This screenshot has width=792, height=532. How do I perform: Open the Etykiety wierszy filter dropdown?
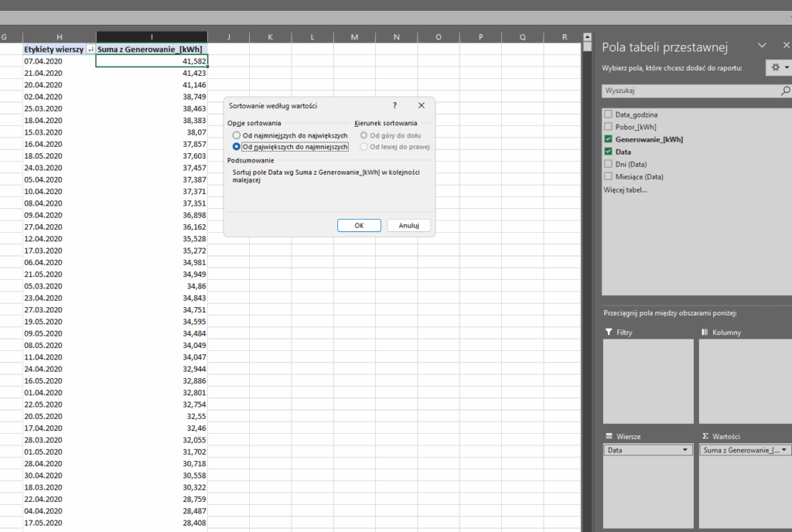click(x=90, y=49)
